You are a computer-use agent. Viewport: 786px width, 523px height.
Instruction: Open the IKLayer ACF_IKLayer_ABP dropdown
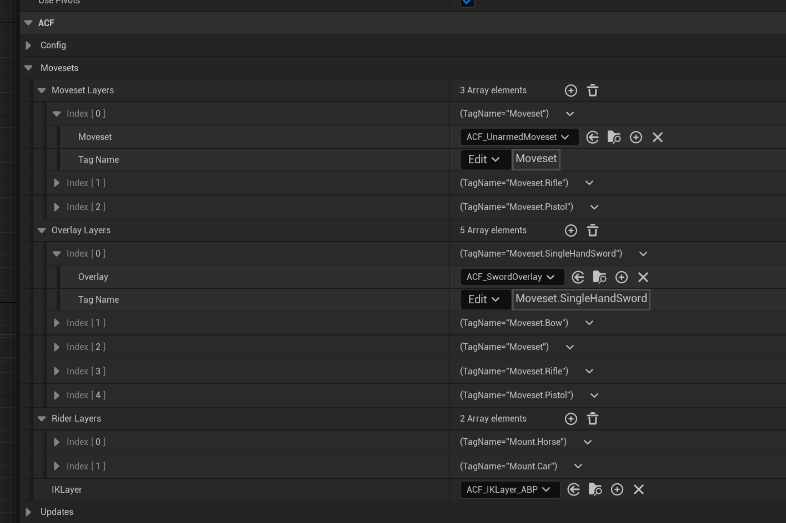click(507, 490)
